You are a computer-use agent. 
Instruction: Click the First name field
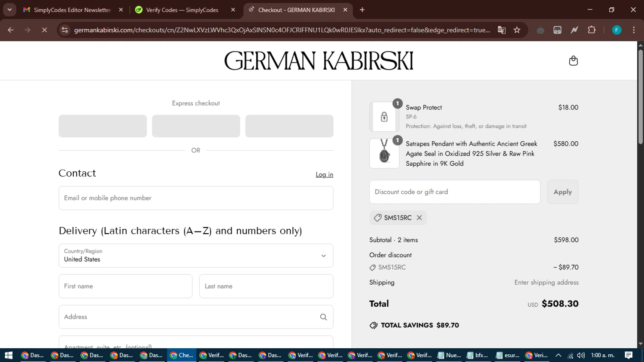(125, 286)
